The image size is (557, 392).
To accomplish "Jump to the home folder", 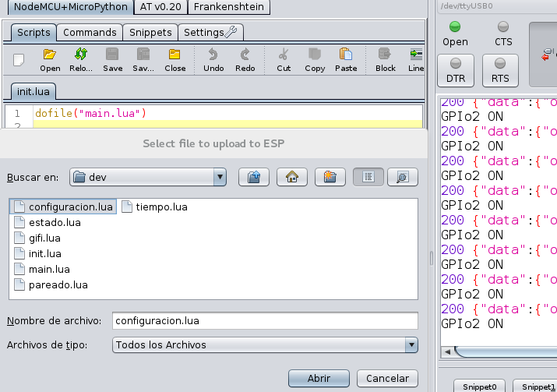I will pyautogui.click(x=292, y=177).
